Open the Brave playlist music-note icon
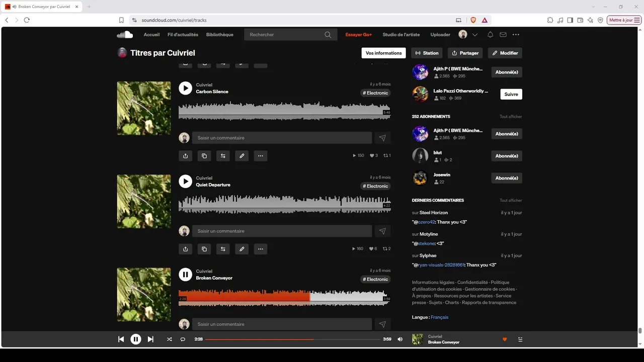 click(560, 20)
